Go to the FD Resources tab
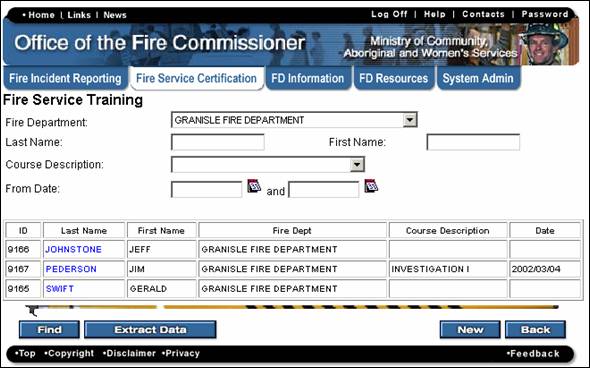The height and width of the screenshot is (368, 590). pos(394,78)
